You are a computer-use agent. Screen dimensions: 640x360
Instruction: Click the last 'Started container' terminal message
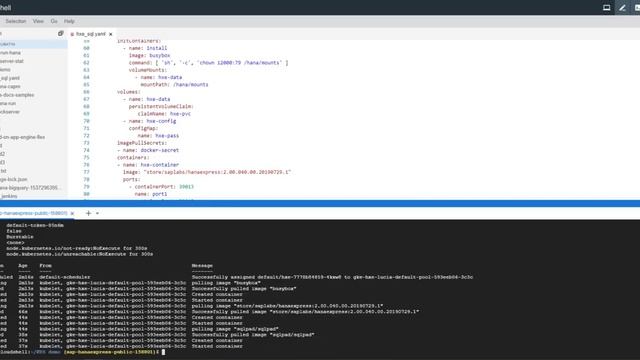click(217, 346)
